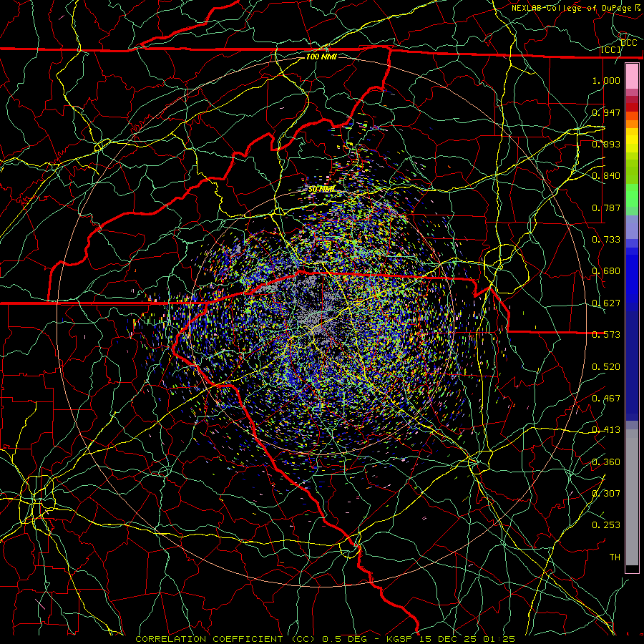Viewport: 644px width, 644px height.
Task: Select the dark navy color band in legend
Action: pos(632,361)
